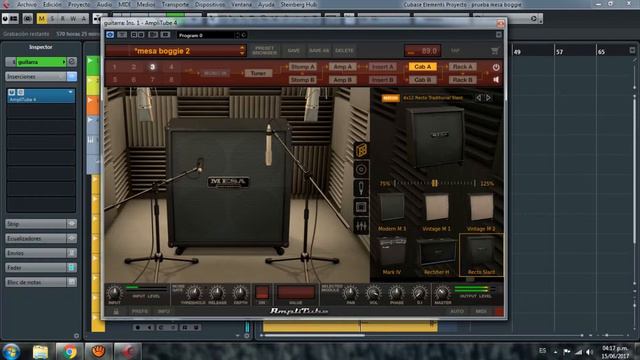The height and width of the screenshot is (360, 640).
Task: Open the mesa boggie 2 preset dropdown
Action: click(242, 51)
